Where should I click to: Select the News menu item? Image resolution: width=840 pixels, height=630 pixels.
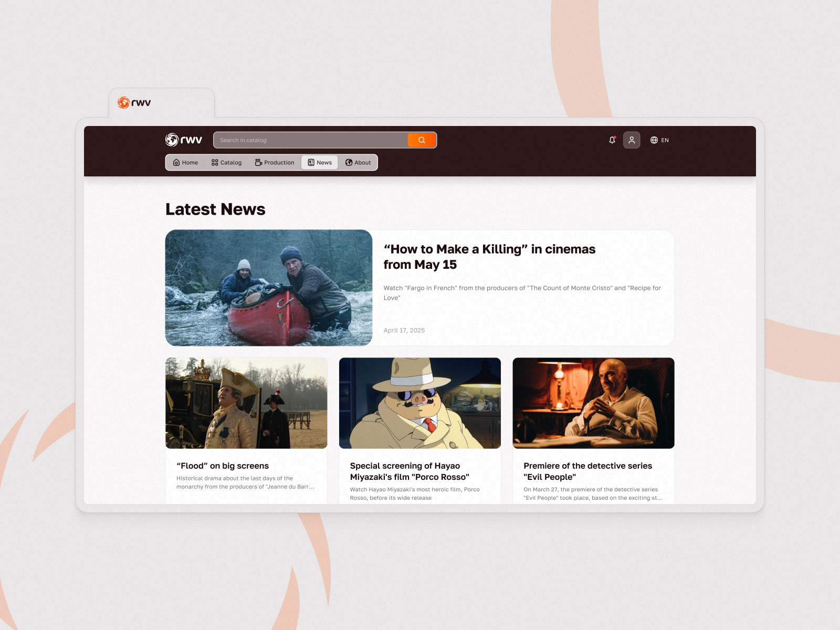pyautogui.click(x=320, y=163)
